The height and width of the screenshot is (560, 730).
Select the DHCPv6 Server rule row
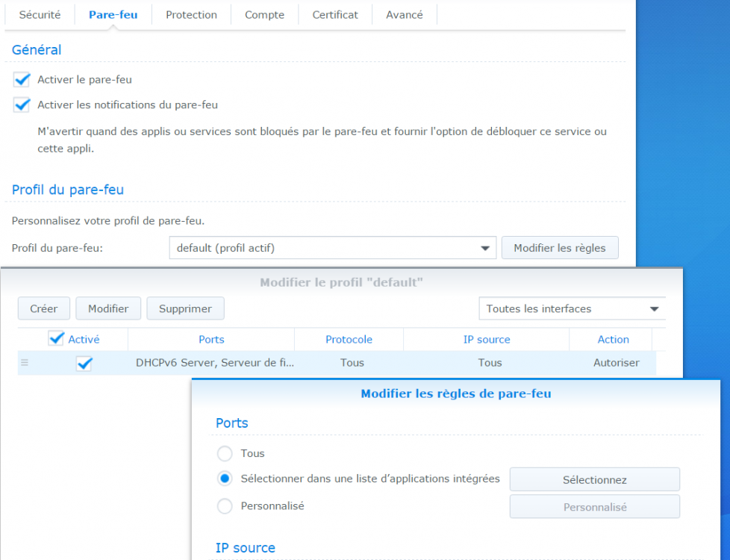[x=351, y=363]
